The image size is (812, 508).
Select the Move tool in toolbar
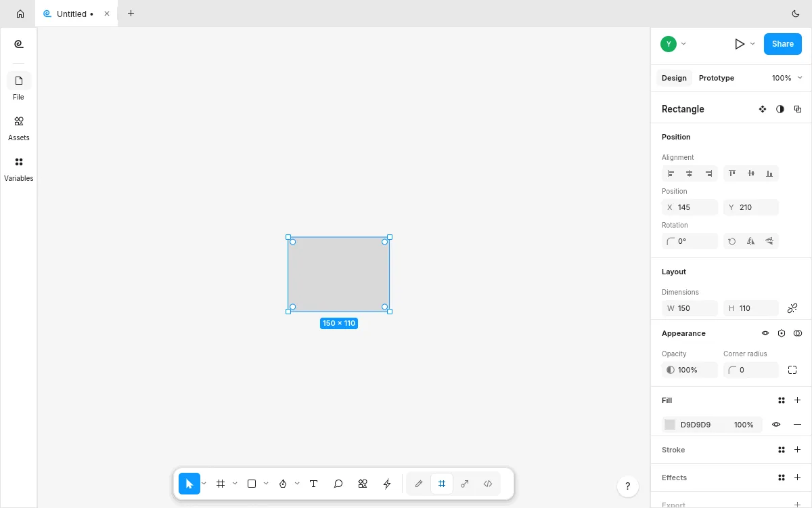pyautogui.click(x=189, y=484)
